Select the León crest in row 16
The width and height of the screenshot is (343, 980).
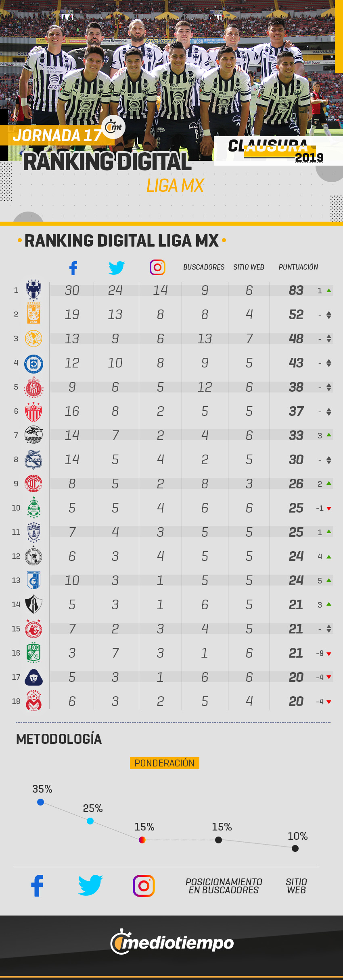[33, 652]
